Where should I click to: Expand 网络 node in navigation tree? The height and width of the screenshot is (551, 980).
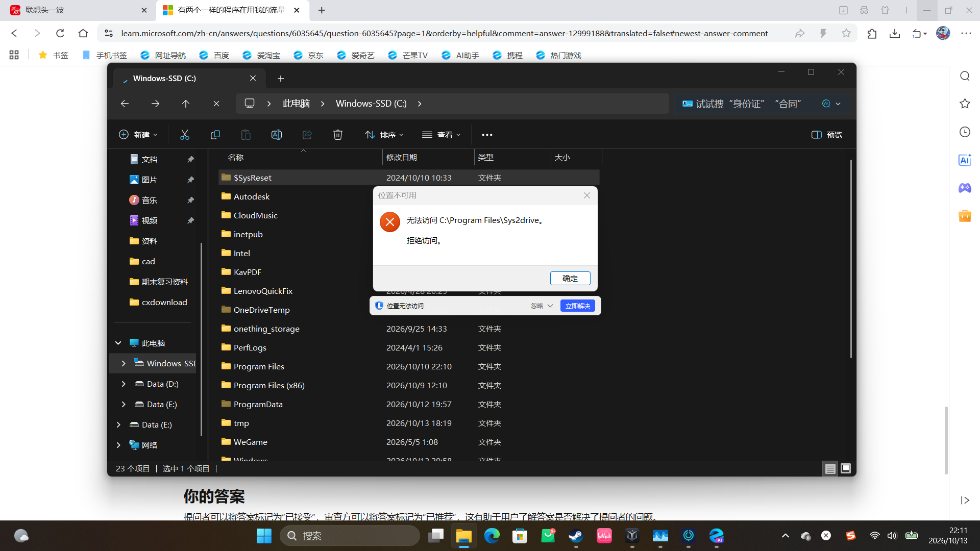(x=118, y=445)
